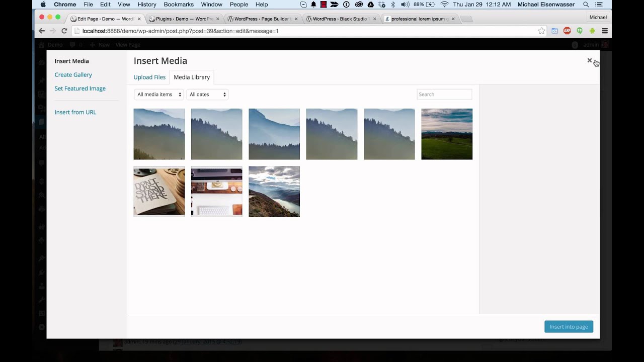This screenshot has height=362, width=644.
Task: Close the Insert Media dialog
Action: (x=590, y=60)
